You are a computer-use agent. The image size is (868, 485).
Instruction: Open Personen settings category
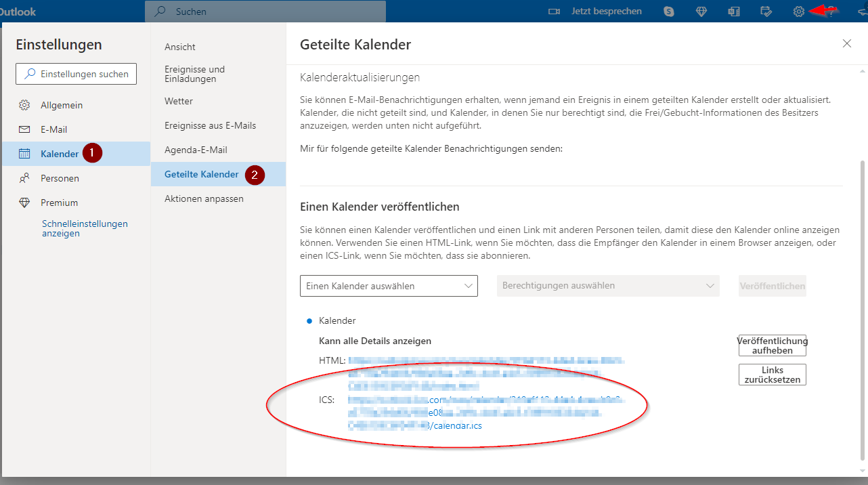pos(76,178)
